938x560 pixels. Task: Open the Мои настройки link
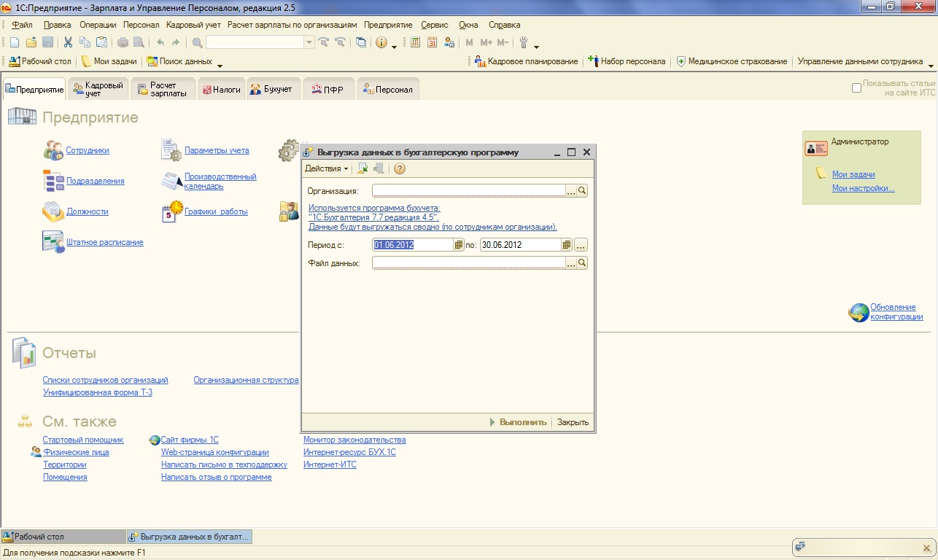pos(863,188)
